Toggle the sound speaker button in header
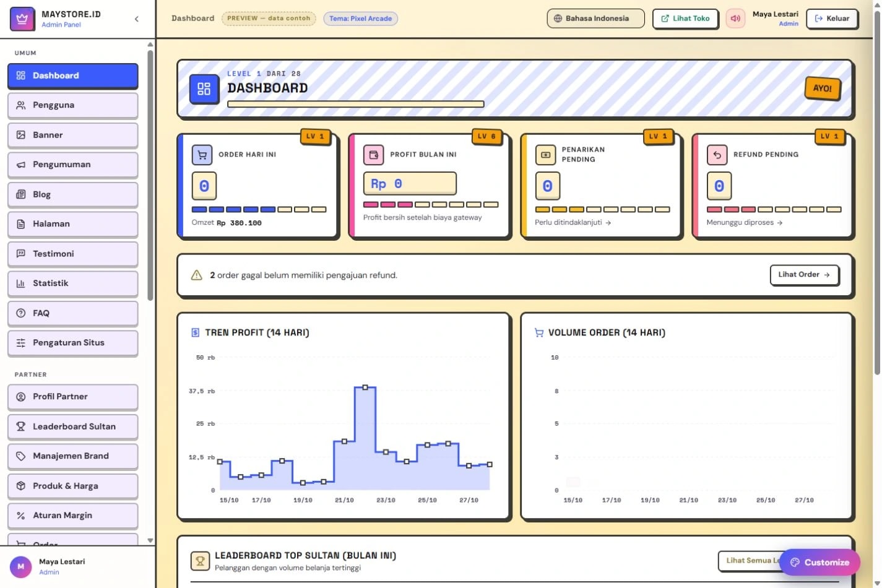 coord(735,19)
